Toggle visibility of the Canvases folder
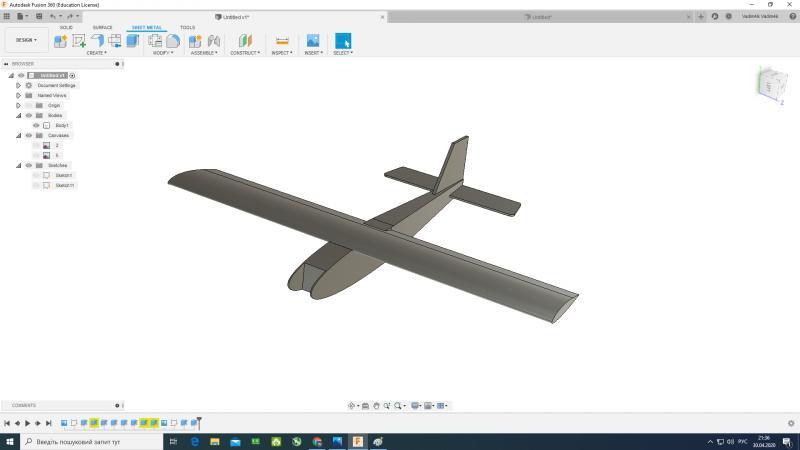The height and width of the screenshot is (450, 800). [x=28, y=135]
